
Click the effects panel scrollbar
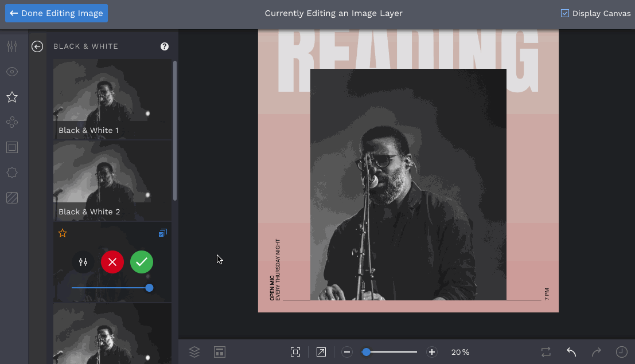coord(175,130)
